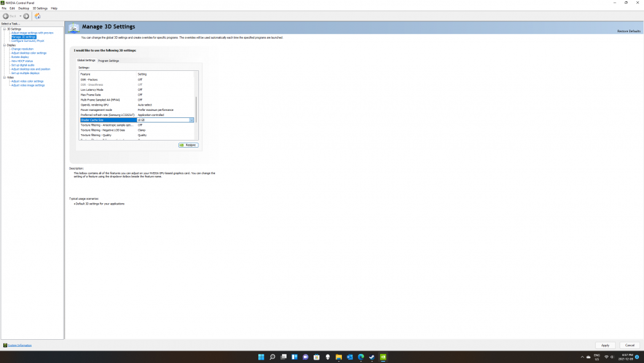This screenshot has width=644, height=363.
Task: Open the Widgets taskbar icon
Action: pos(294,357)
